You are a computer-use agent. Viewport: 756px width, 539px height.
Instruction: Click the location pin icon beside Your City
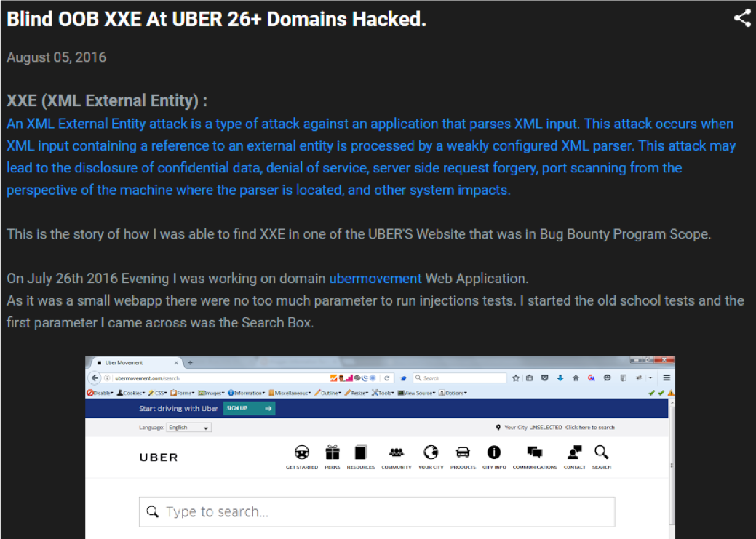coord(498,427)
